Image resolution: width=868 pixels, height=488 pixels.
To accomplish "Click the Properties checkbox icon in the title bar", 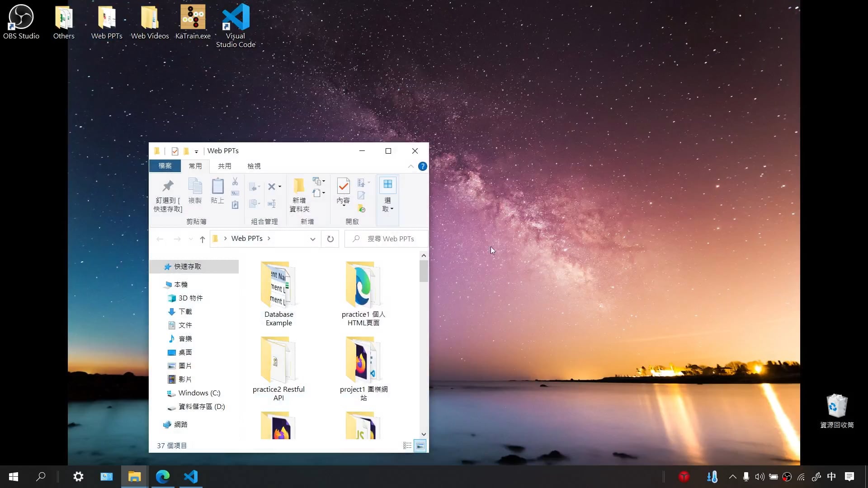I will click(175, 151).
